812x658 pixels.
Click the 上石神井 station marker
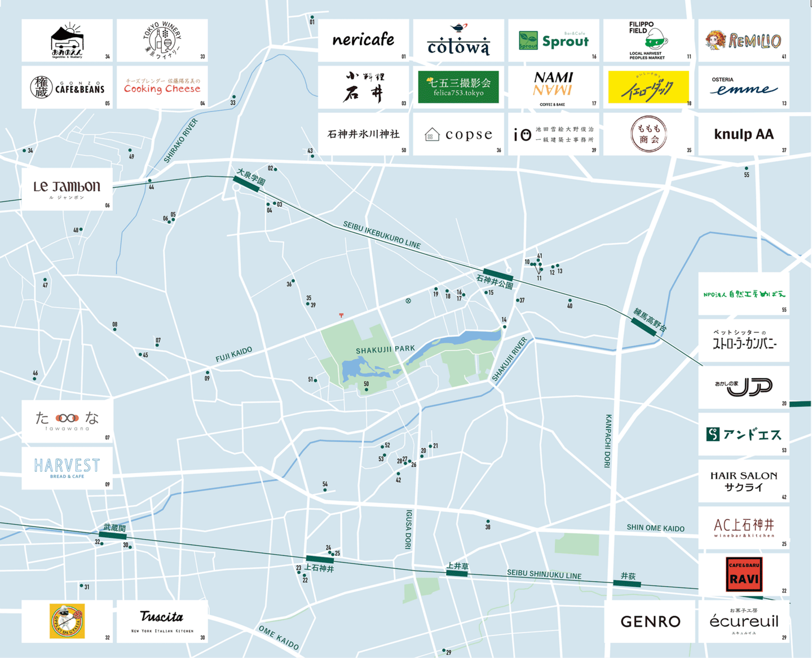pos(320,559)
